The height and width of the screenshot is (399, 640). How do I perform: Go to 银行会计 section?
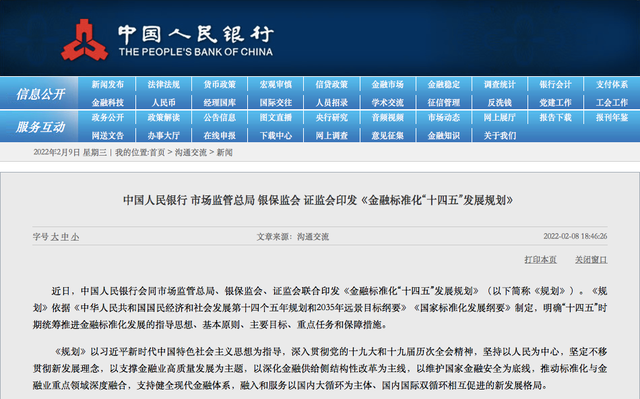click(x=556, y=84)
